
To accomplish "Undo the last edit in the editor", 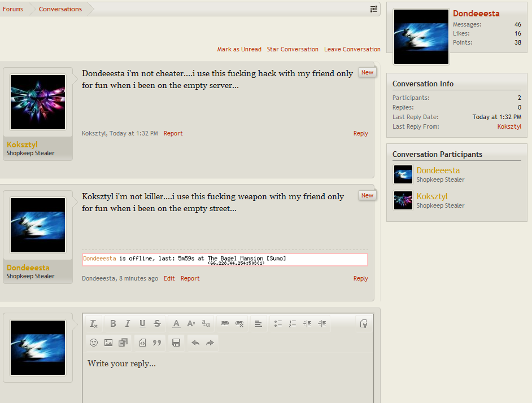I will click(195, 343).
